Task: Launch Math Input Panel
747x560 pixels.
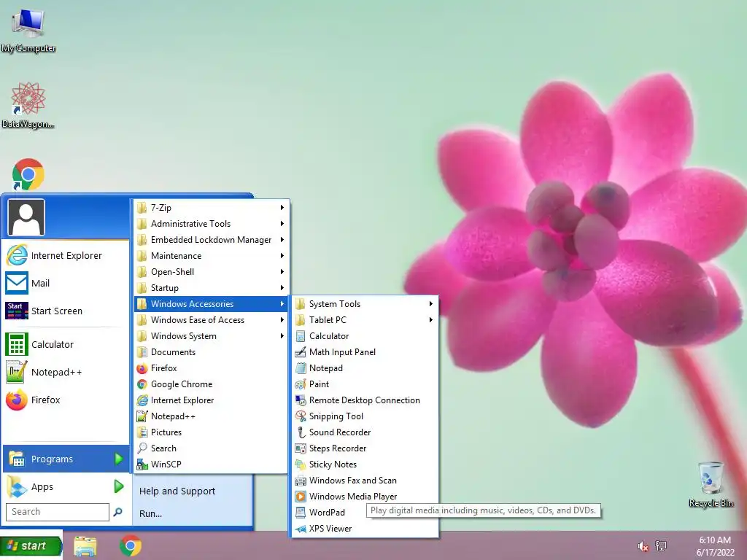Action: pos(365,352)
